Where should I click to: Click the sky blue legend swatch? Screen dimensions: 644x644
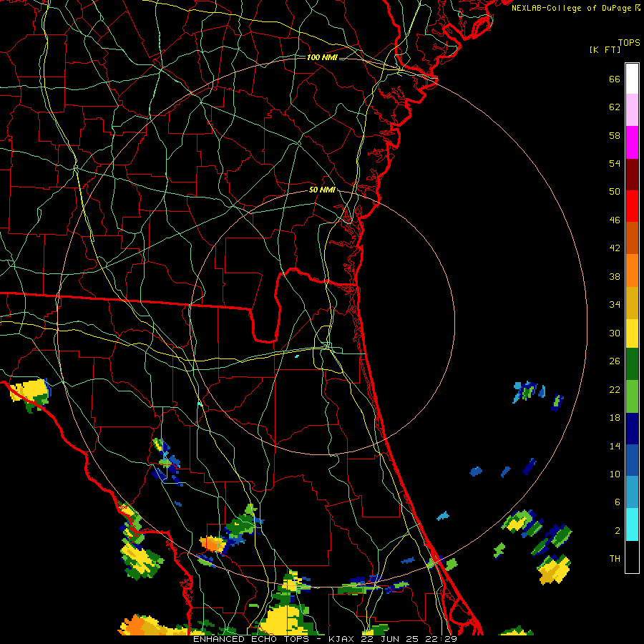click(632, 492)
